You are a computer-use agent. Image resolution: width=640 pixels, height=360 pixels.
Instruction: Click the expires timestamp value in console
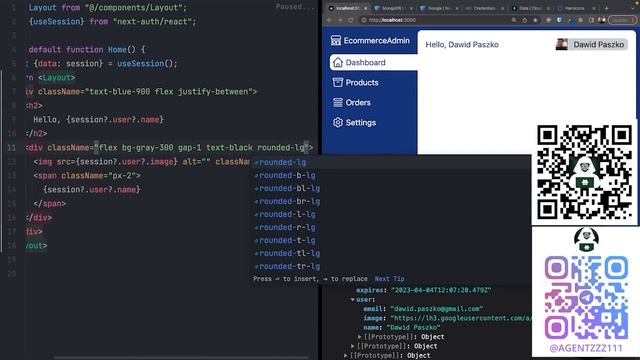(441, 290)
